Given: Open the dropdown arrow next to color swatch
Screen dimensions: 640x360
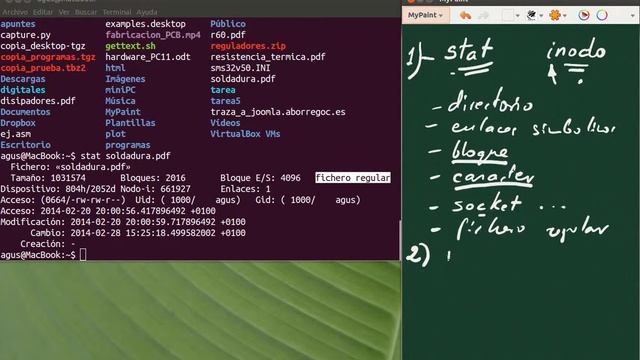Looking at the screenshot, I should click(518, 16).
